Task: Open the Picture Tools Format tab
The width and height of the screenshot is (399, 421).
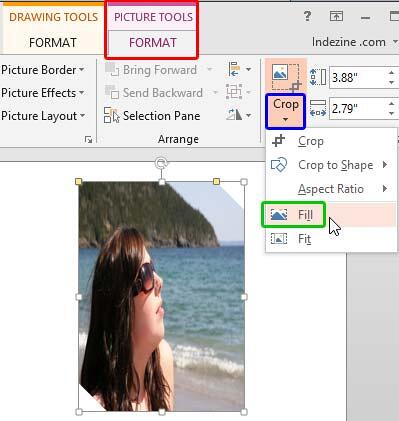Action: tap(152, 43)
